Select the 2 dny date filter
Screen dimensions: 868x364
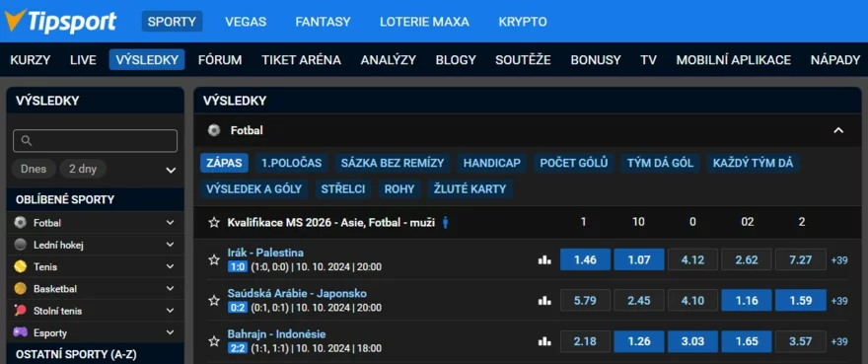83,169
